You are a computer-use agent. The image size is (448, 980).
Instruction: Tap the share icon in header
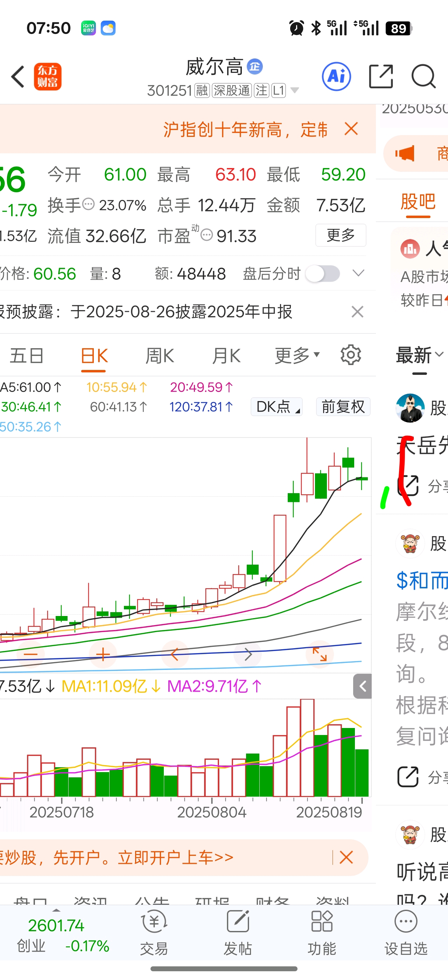pyautogui.click(x=381, y=76)
